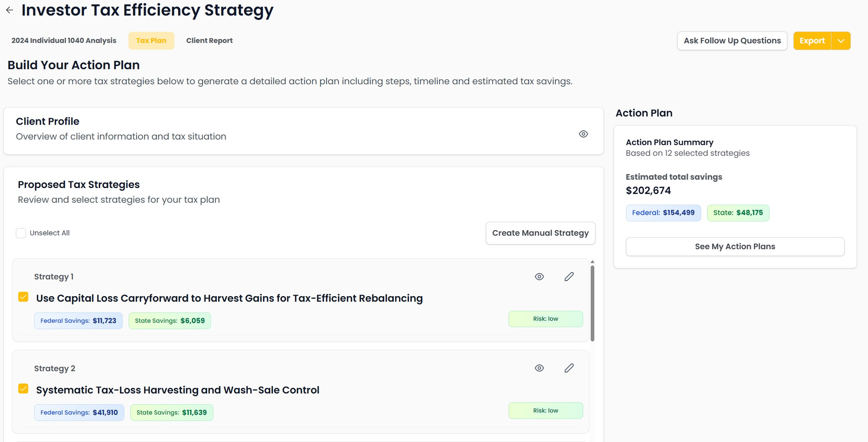
Task: Open the Export dropdown arrow
Action: 841,41
